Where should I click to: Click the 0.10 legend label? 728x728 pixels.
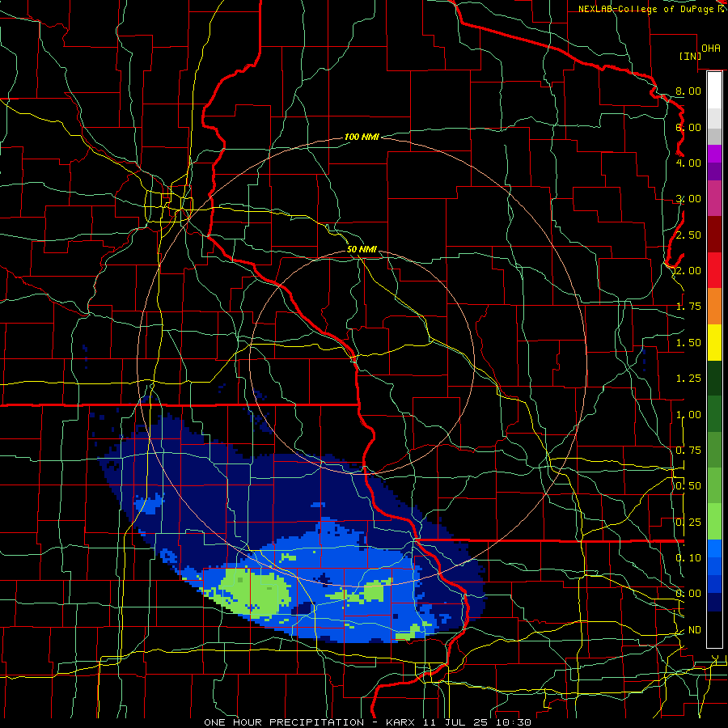pyautogui.click(x=688, y=558)
